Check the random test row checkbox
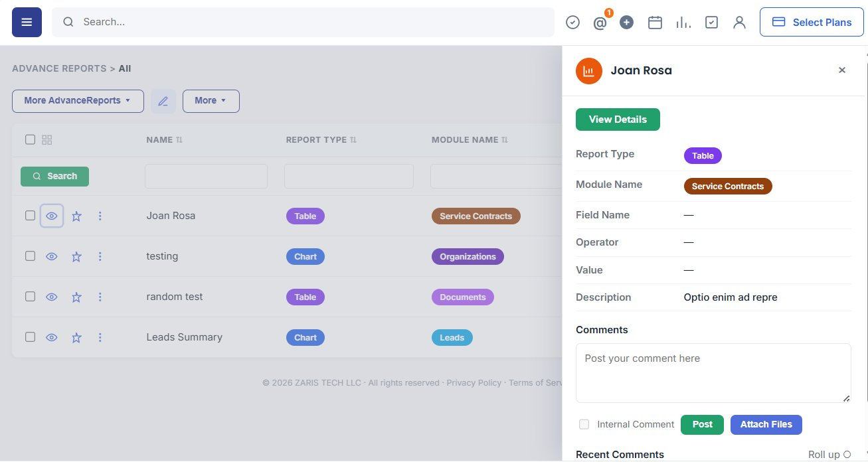Screen dimensions: 868x462 pos(30,297)
